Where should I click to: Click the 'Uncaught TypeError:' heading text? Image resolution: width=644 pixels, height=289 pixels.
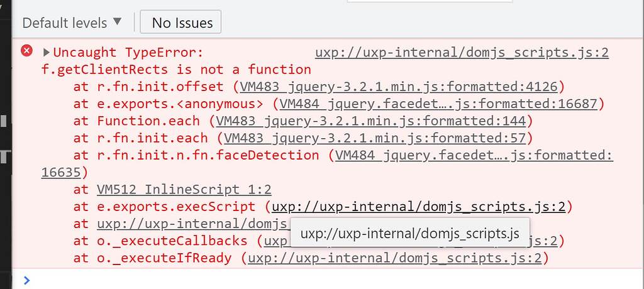click(128, 53)
